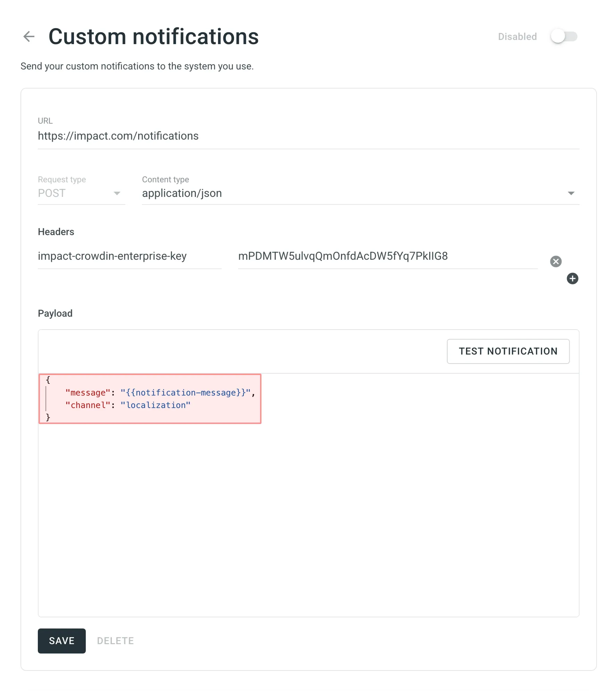
Task: Click the "message" line in the payload
Action: click(x=160, y=393)
